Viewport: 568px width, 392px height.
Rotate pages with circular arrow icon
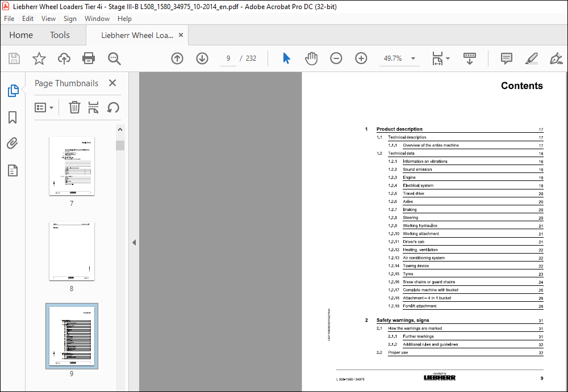pos(114,107)
